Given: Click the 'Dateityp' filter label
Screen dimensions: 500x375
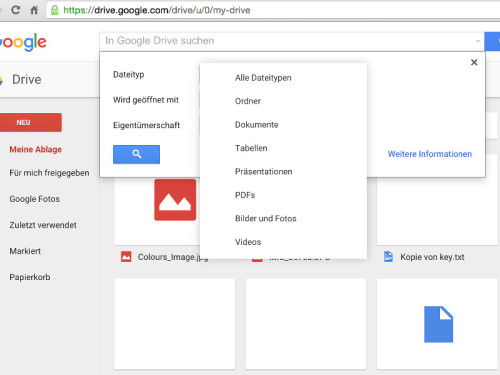Looking at the screenshot, I should (129, 75).
